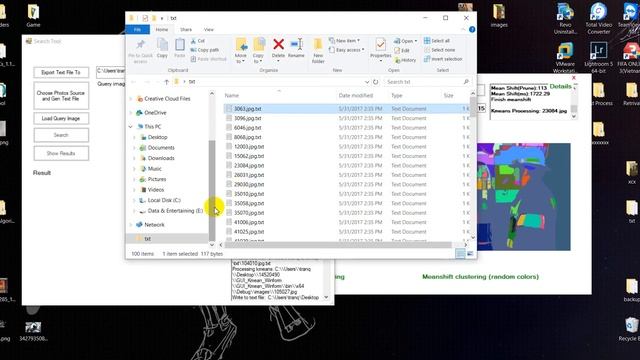The width and height of the screenshot is (640, 360).
Task: Open the Copy to command
Action: coord(258,51)
